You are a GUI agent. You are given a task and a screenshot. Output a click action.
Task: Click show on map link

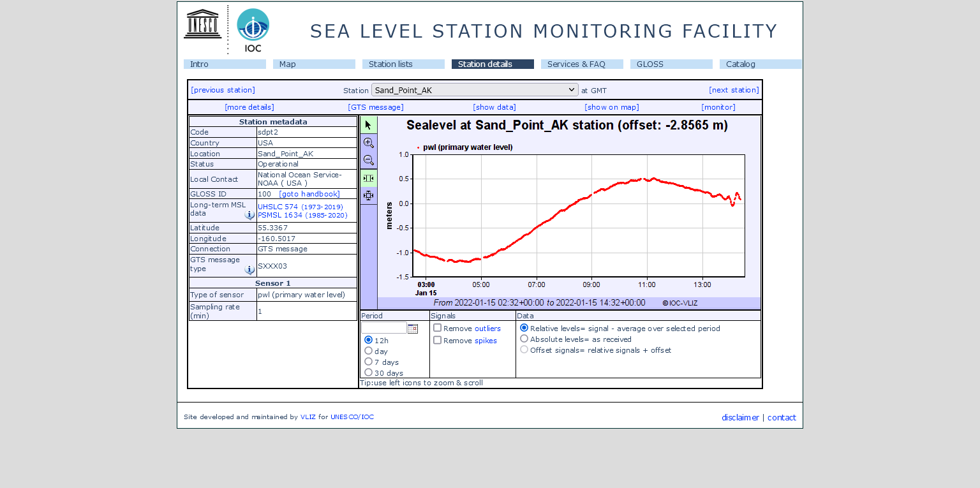click(612, 107)
